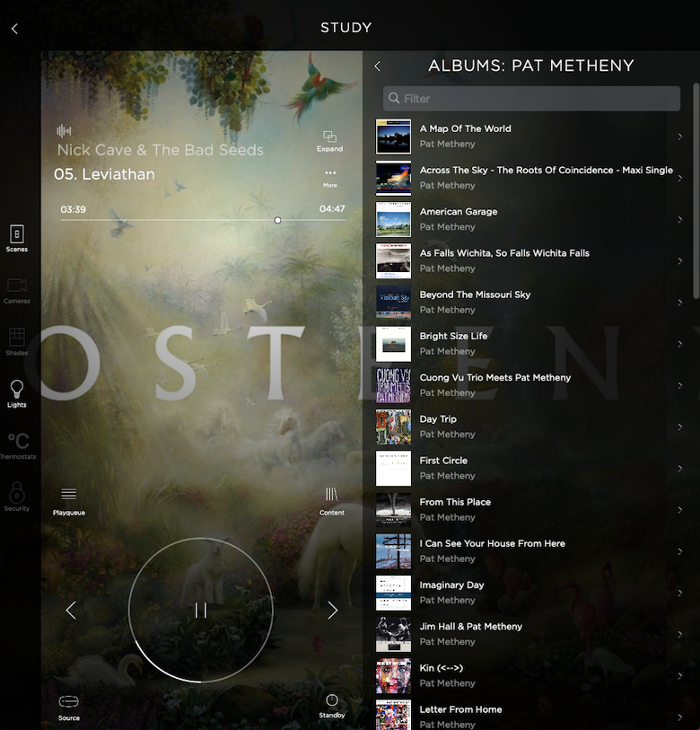The height and width of the screenshot is (730, 700).
Task: Skip to the next track
Action: coord(332,611)
